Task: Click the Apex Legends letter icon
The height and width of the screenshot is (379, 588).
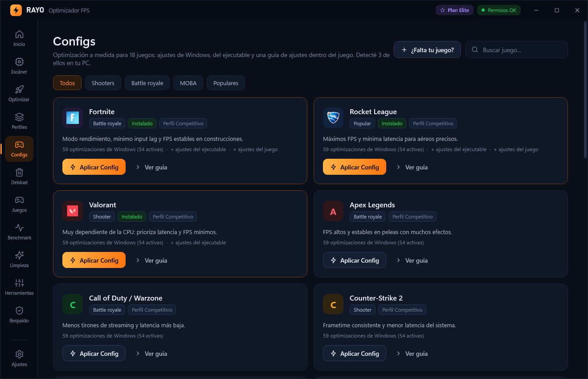Action: [x=333, y=211]
